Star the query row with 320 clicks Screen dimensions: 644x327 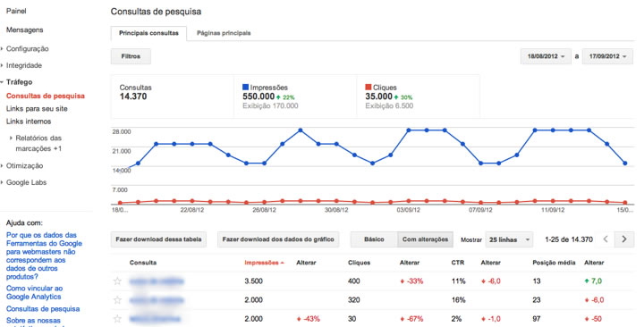click(117, 300)
